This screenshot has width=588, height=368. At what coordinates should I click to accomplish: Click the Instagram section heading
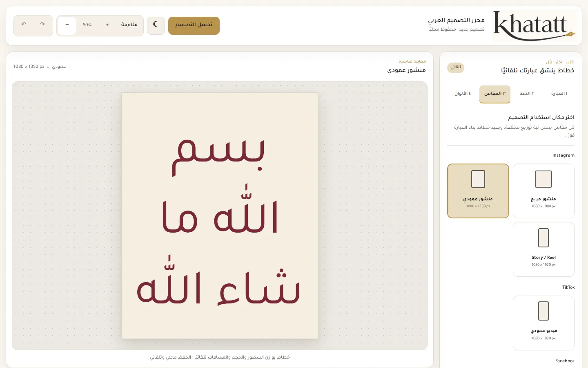tap(563, 155)
